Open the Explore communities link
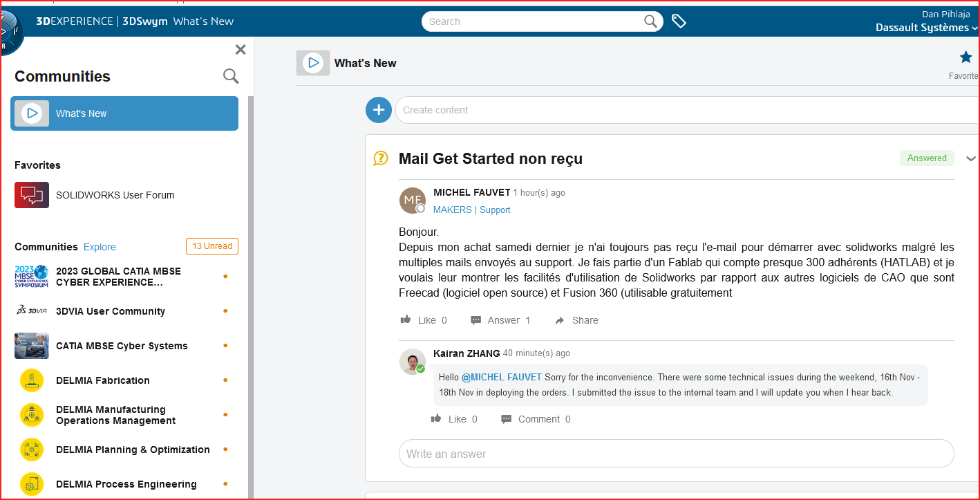Viewport: 980px width, 500px height. (100, 247)
